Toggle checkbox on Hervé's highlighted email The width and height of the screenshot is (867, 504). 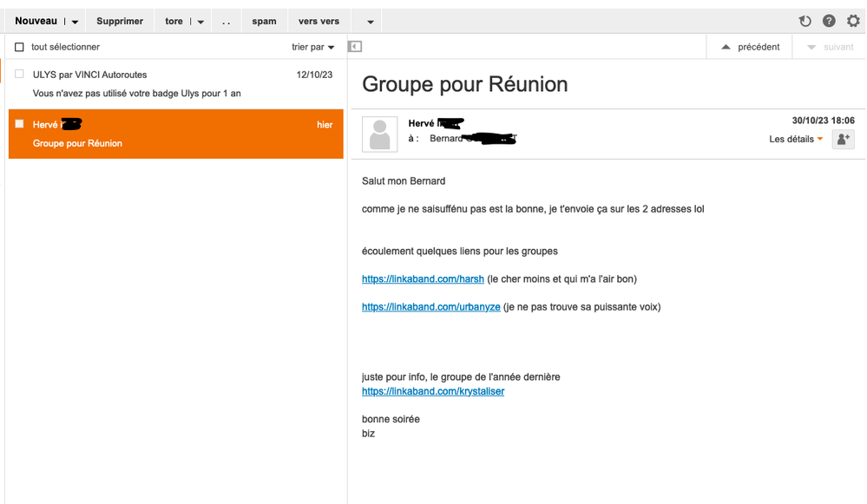coord(19,124)
